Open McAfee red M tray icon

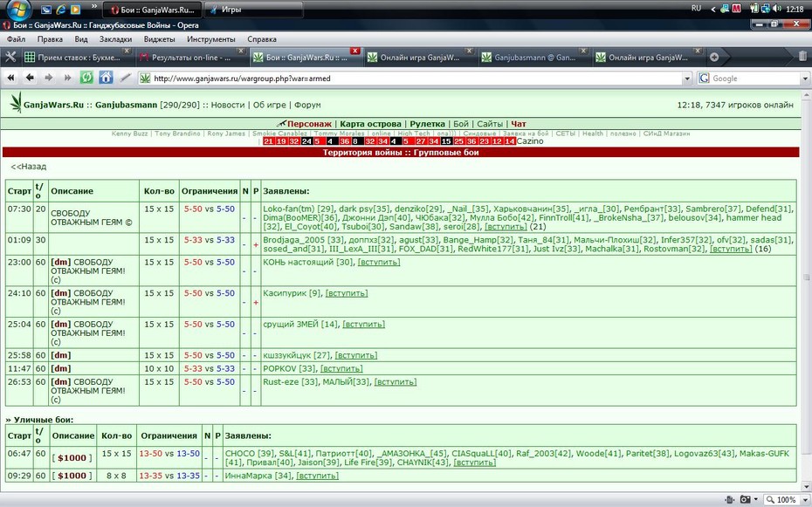click(x=736, y=8)
